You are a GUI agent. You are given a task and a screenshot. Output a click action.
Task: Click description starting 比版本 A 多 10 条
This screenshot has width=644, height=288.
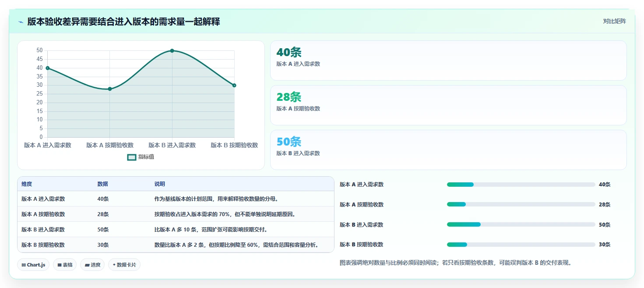pos(211,230)
